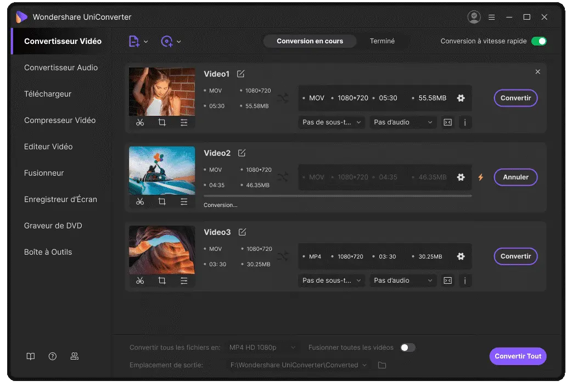Click the preview icon in Video1 row
The width and height of the screenshot is (572, 392).
447,122
